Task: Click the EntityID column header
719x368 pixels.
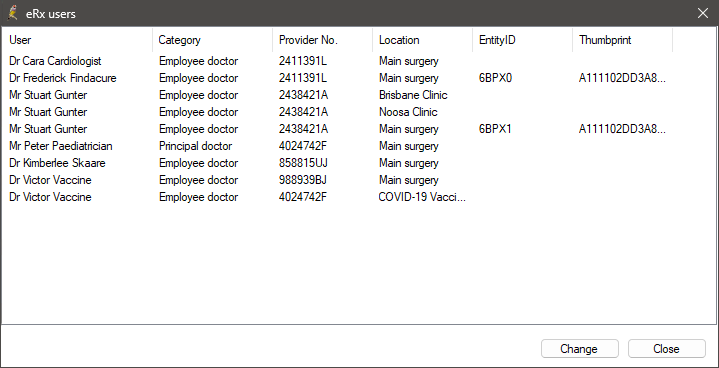Action: click(522, 40)
